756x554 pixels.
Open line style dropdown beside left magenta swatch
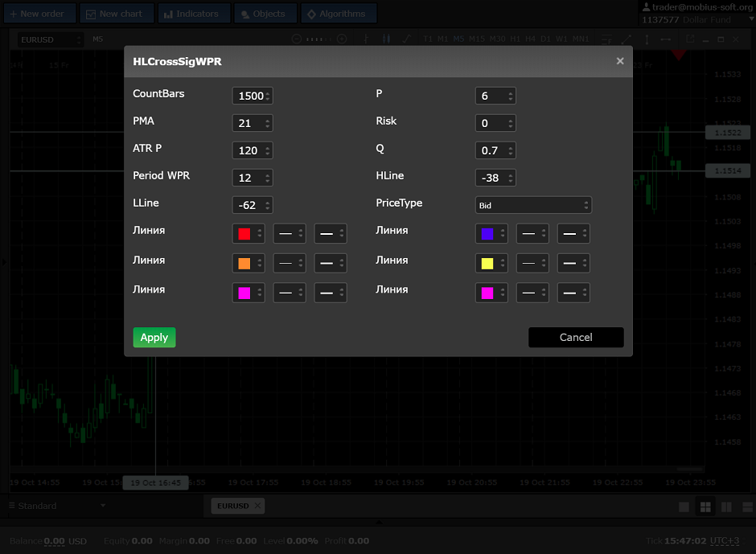[x=290, y=293]
